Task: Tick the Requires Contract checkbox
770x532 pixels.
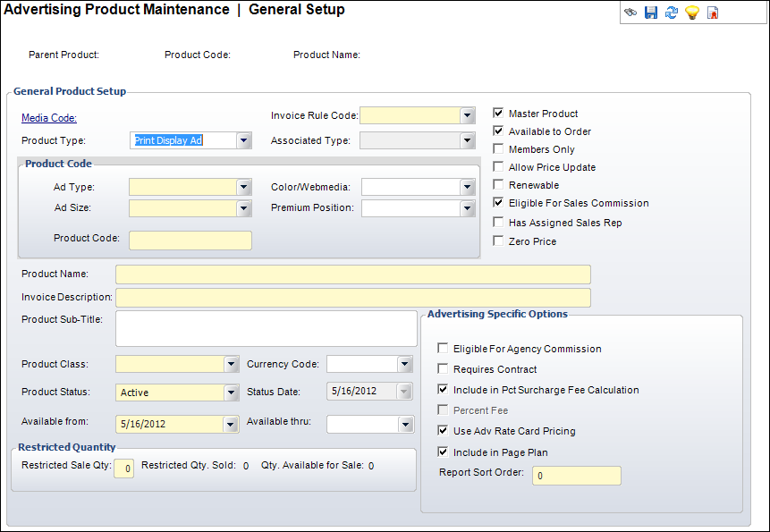Action: (443, 369)
